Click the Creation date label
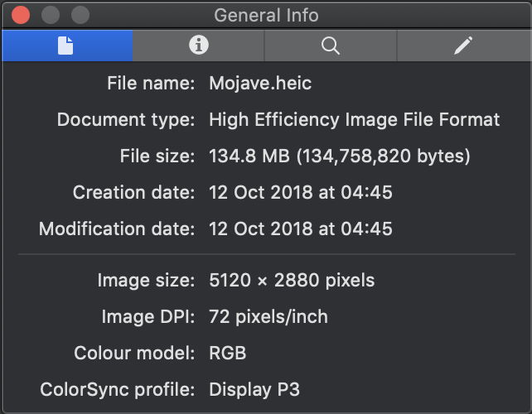Image resolution: width=532 pixels, height=414 pixels. [x=133, y=193]
